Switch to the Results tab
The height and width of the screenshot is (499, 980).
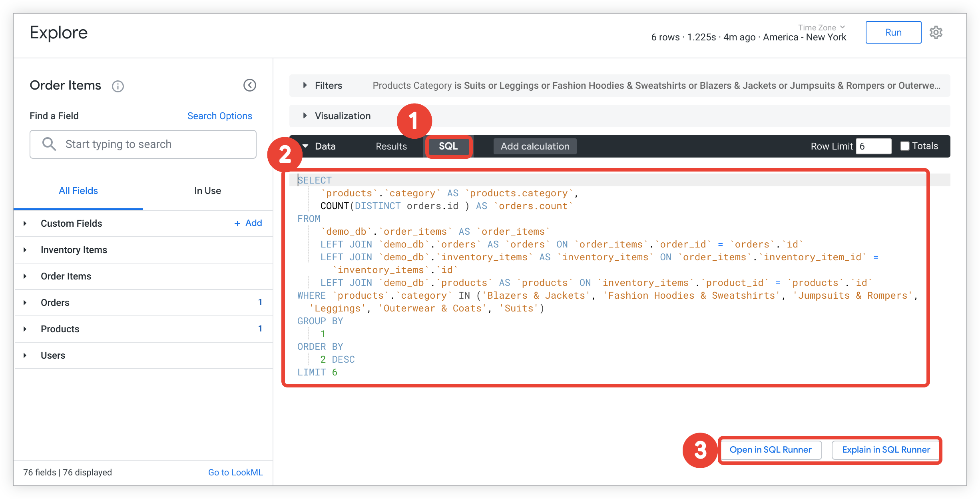(x=391, y=146)
